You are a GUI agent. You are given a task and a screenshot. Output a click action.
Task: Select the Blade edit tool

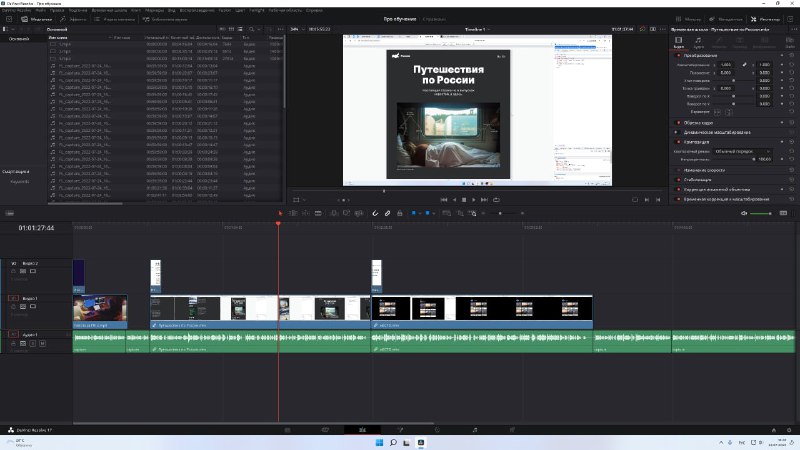point(318,213)
